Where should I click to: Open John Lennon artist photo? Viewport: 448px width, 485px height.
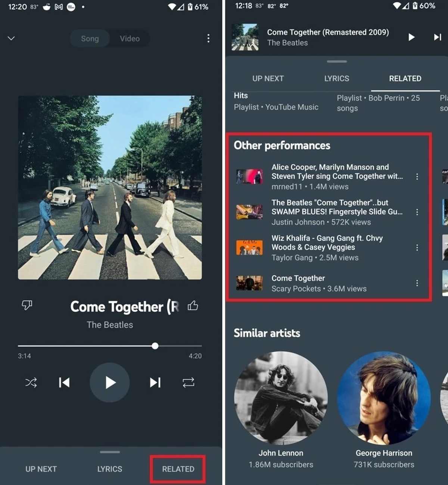click(281, 398)
